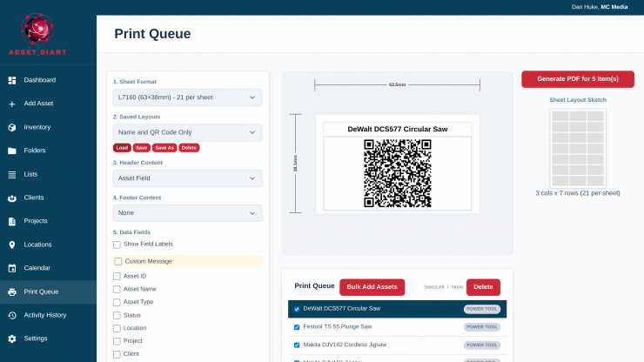Select the Makita DJV182 Cordless Jigsaw row
The width and height of the screenshot is (644, 362).
pos(397,345)
